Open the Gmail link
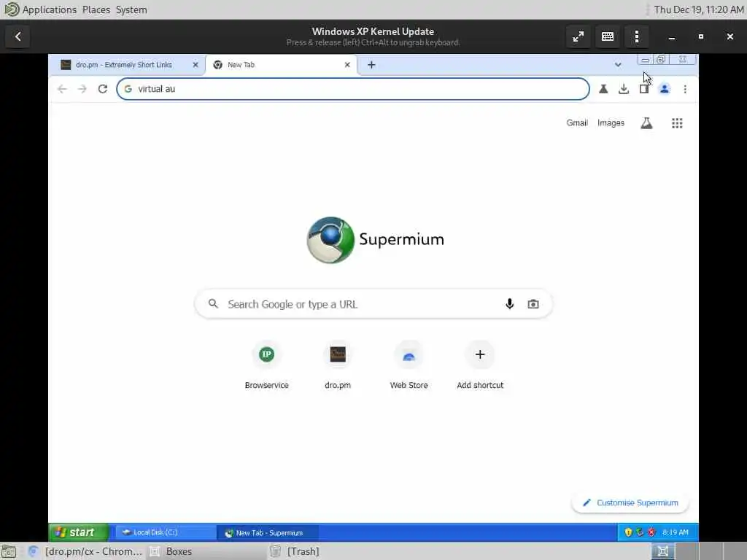 (577, 122)
